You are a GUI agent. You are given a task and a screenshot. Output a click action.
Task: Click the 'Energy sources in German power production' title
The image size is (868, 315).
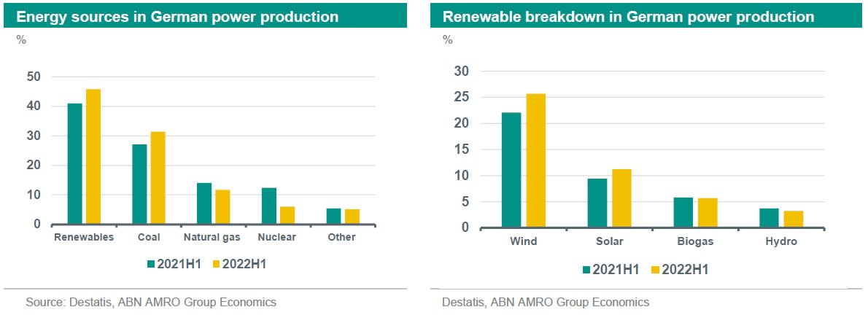pyautogui.click(x=177, y=17)
